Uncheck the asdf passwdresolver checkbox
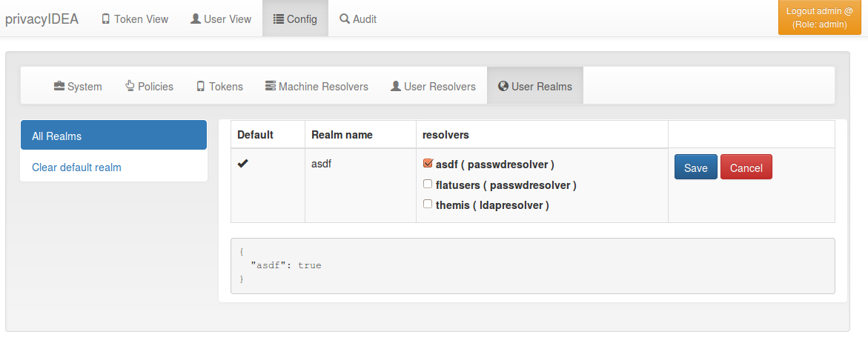This screenshot has height=349, width=868. tap(428, 163)
